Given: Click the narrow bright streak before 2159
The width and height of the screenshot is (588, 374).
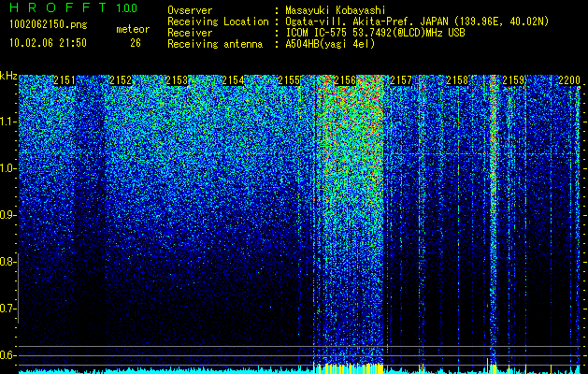Looking at the screenshot, I should 494,222.
